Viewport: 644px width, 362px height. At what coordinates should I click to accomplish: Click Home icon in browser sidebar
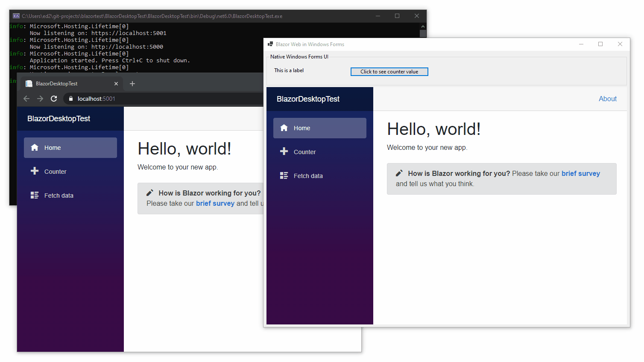tap(35, 147)
